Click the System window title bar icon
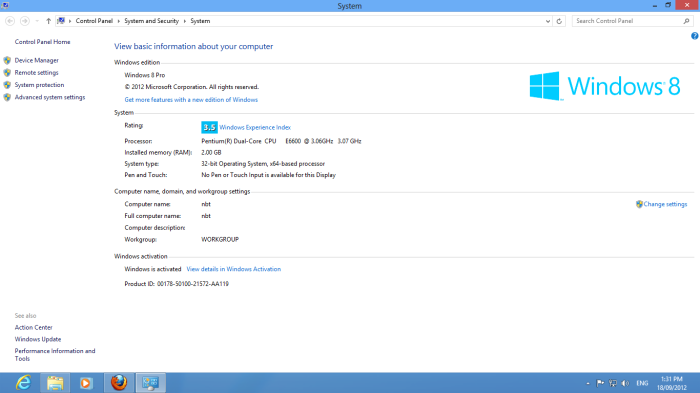 (x=5, y=5)
